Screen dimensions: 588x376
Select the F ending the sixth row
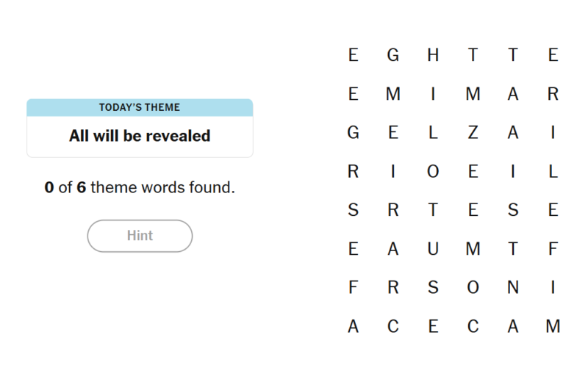point(553,249)
